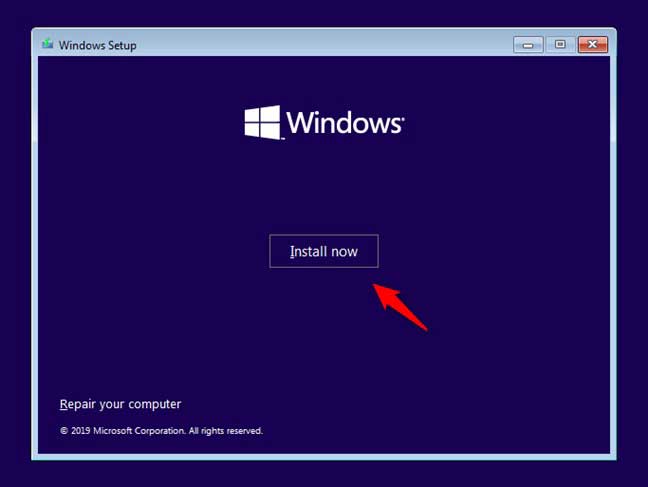The width and height of the screenshot is (648, 487).
Task: Click the year 2019 in the footer
Action: click(x=81, y=431)
